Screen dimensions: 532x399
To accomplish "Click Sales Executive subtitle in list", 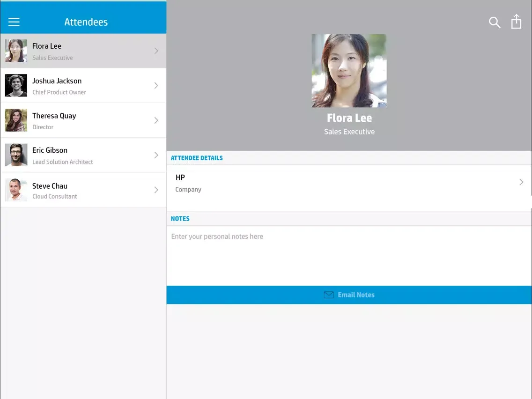I will click(52, 58).
